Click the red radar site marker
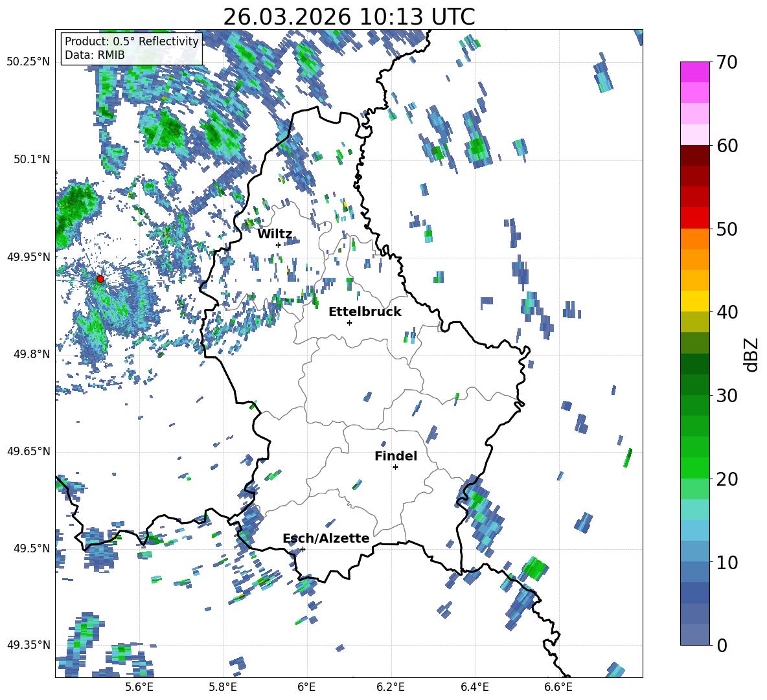 (100, 279)
